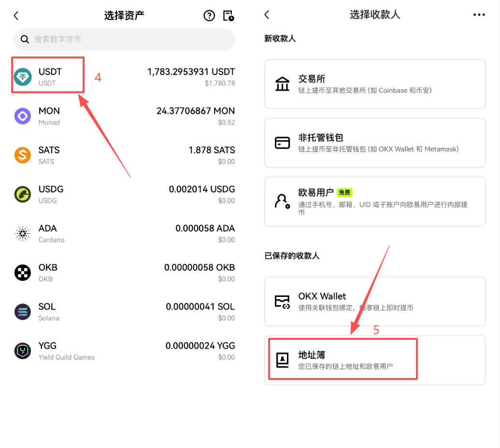Screen dimensions: 500x448
Task: Click the 0.000058 ADA balance
Action: 205,228
